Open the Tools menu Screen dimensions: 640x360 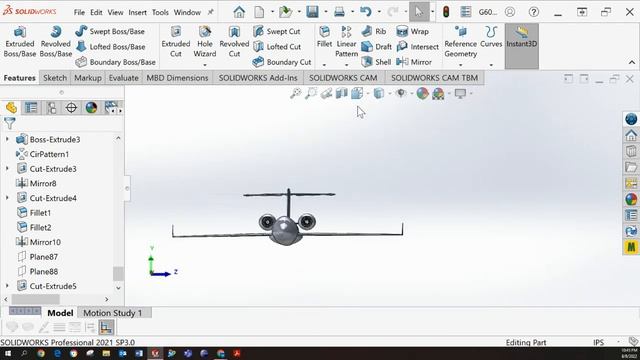pyautogui.click(x=160, y=12)
